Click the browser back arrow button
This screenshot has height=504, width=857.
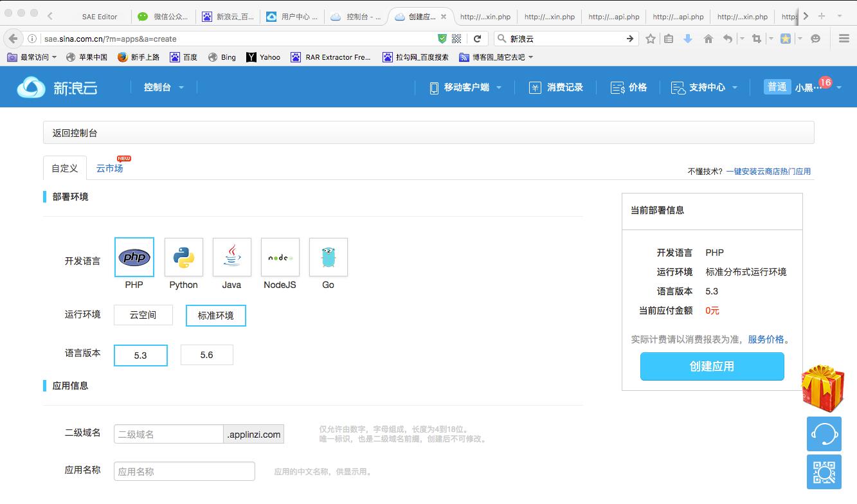(14, 39)
